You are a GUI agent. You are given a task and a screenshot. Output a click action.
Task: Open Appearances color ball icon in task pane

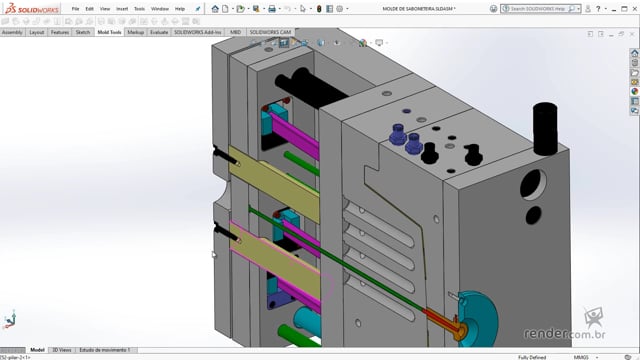click(x=634, y=91)
